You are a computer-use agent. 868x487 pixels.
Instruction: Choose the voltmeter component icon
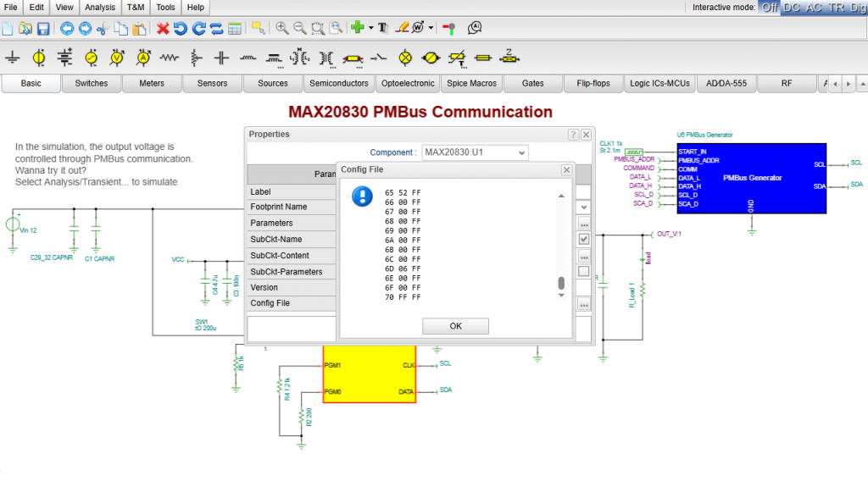point(118,58)
